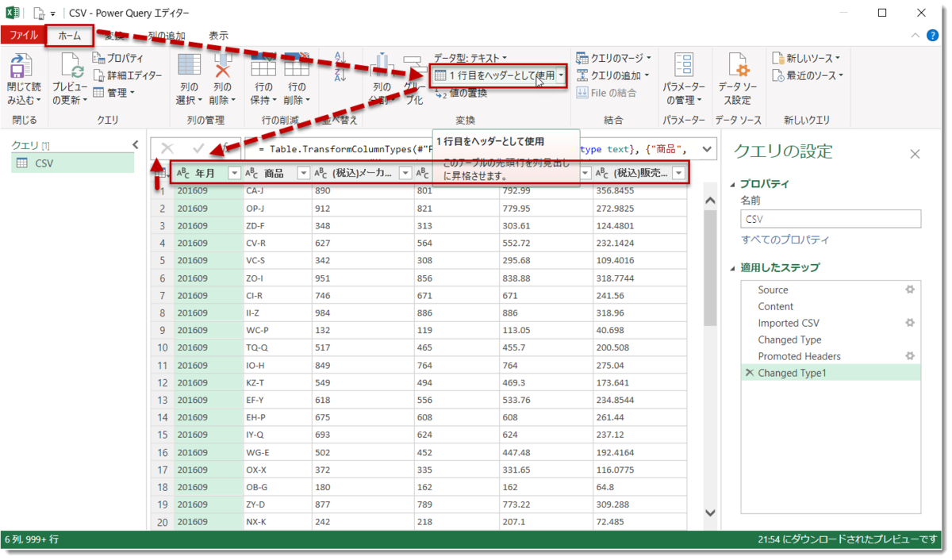Open the Advanced Editor (詳細エディター)
The image size is (952, 560).
point(127,75)
